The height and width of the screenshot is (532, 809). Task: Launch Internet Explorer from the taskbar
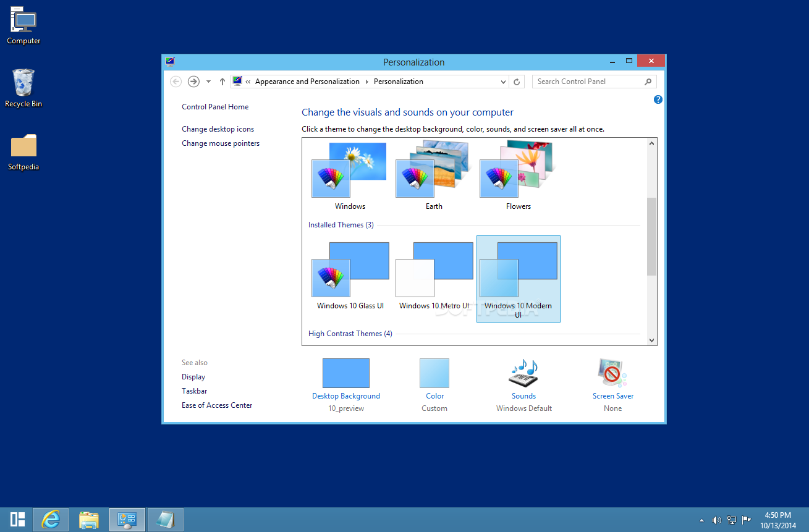coord(50,519)
